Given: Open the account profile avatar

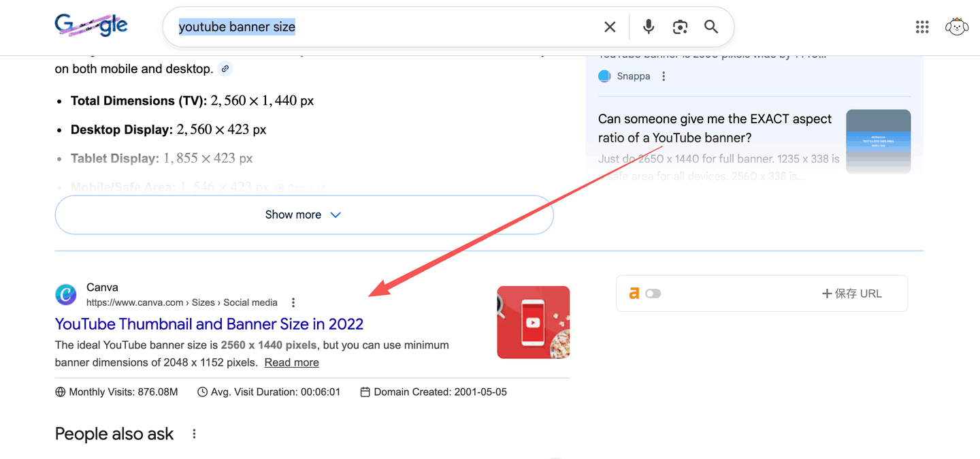Looking at the screenshot, I should [x=956, y=27].
